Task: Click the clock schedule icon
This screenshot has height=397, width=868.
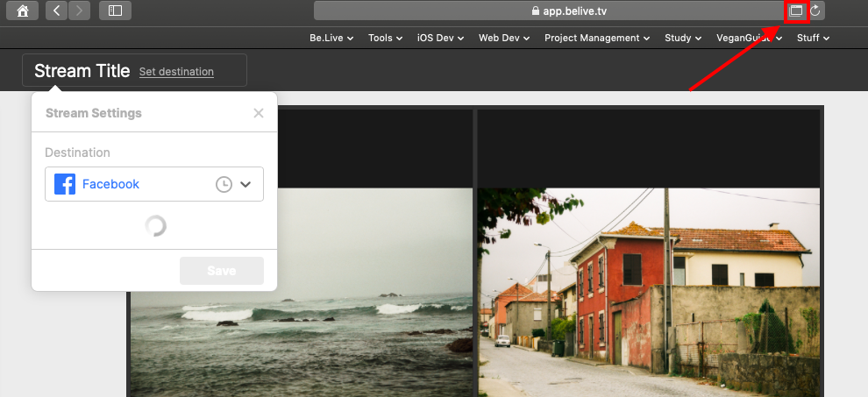Action: coord(224,184)
